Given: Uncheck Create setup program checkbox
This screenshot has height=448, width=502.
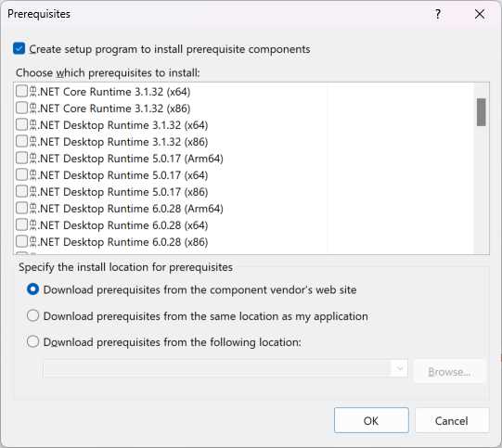Looking at the screenshot, I should click(x=19, y=48).
